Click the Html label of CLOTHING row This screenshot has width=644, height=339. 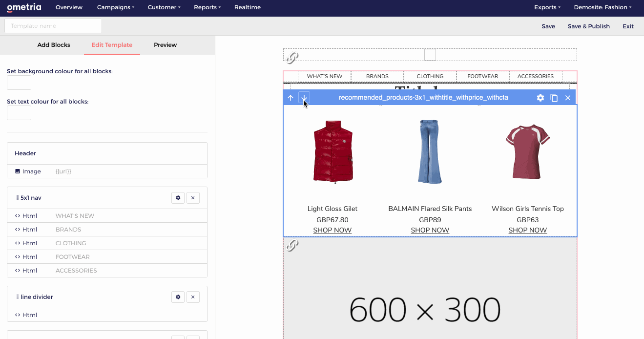[26, 243]
